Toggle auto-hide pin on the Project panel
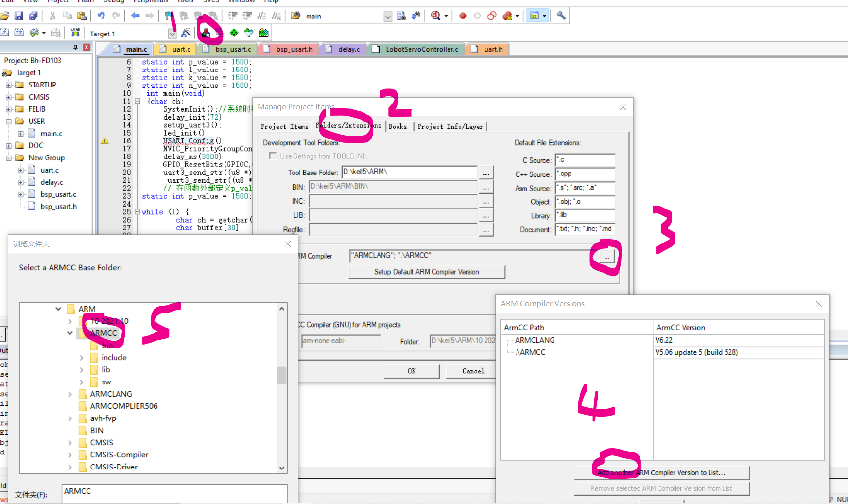Viewport: 848px width, 504px height. (x=75, y=47)
